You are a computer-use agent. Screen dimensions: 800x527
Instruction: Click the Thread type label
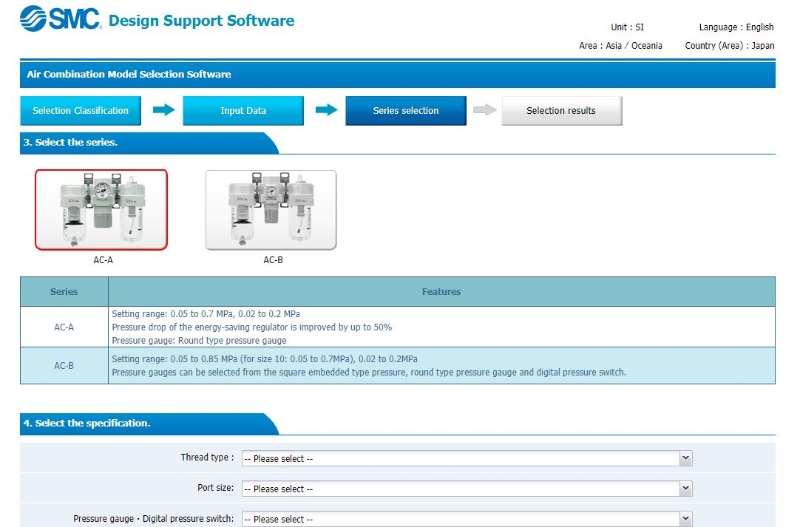pos(207,457)
